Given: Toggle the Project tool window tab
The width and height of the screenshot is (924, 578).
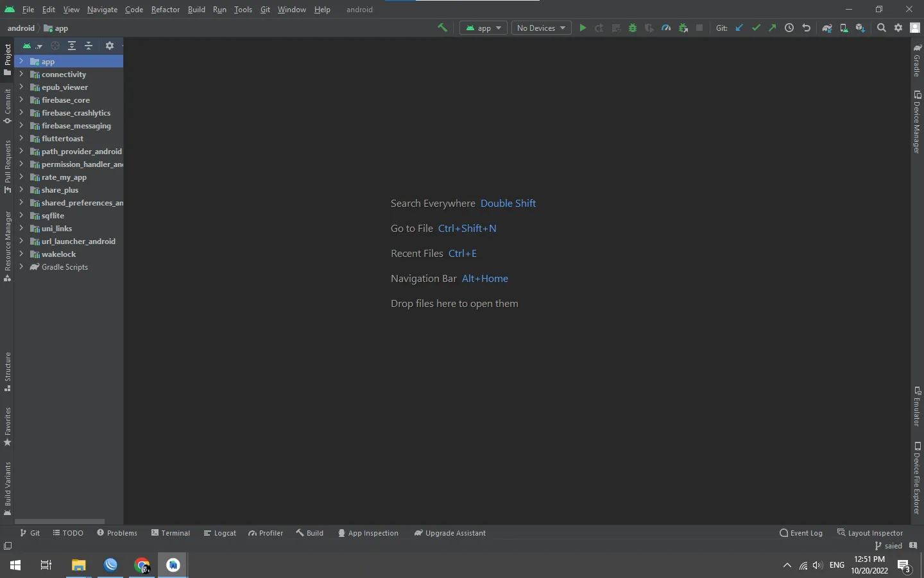Looking at the screenshot, I should pyautogui.click(x=8, y=59).
